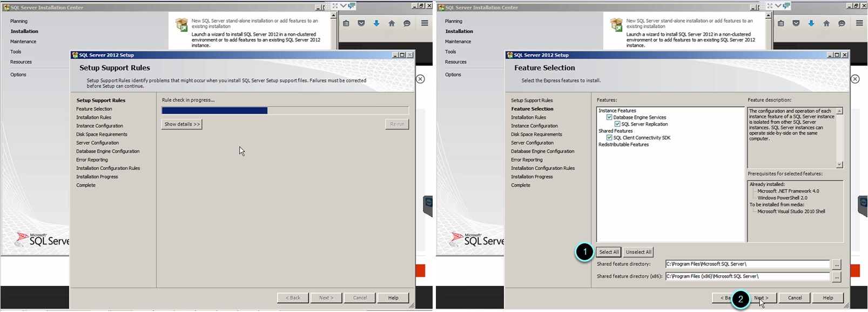Click the scroll up arrow behind the Setup Support Rules dialog
This screenshot has height=312, width=868.
pyautogui.click(x=333, y=16)
